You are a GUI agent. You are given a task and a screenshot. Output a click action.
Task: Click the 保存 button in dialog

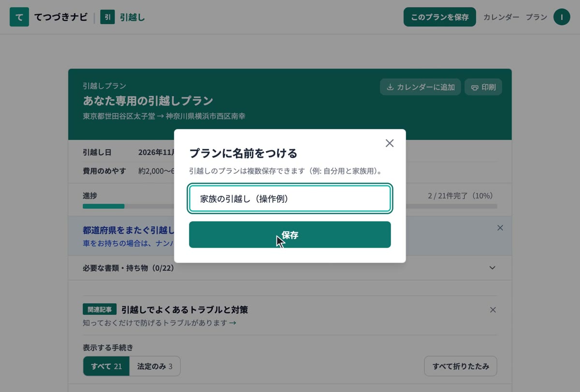(x=290, y=235)
